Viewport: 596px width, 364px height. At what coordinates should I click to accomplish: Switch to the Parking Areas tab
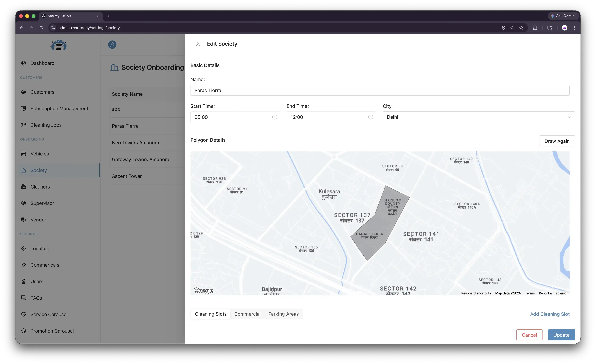click(283, 314)
